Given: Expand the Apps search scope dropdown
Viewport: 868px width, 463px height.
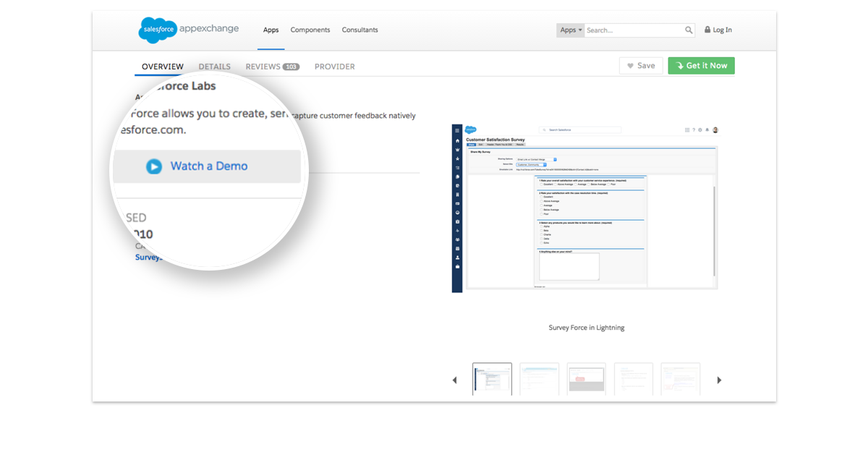Looking at the screenshot, I should pyautogui.click(x=570, y=30).
